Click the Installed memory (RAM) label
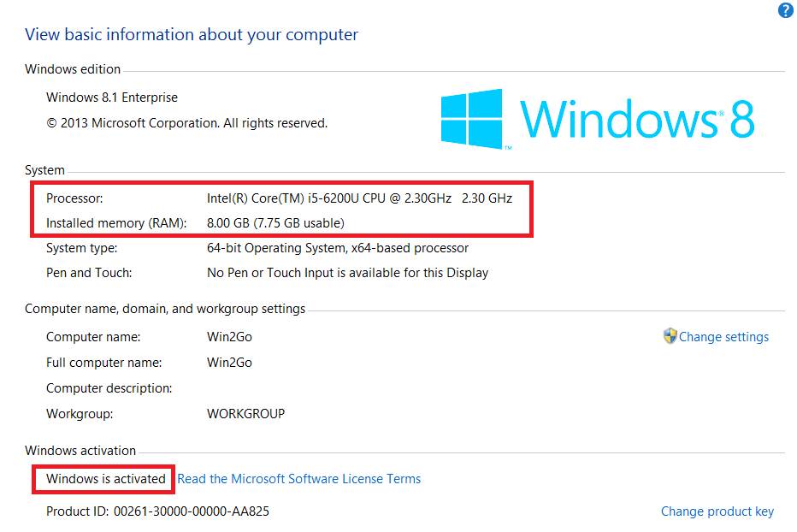Viewport: 797px width, 532px height. 116,223
